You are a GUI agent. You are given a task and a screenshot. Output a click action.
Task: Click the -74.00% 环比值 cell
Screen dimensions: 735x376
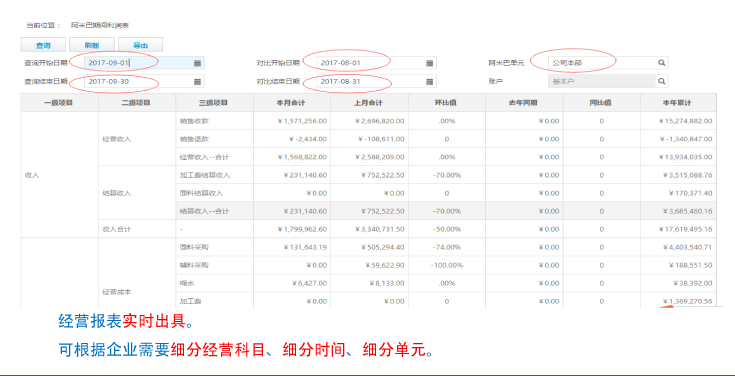(447, 247)
